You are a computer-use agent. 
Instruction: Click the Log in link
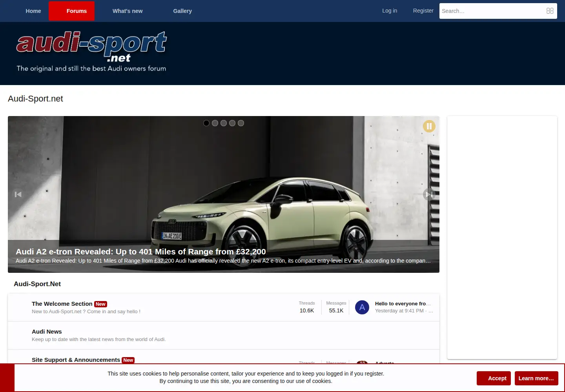(x=390, y=11)
